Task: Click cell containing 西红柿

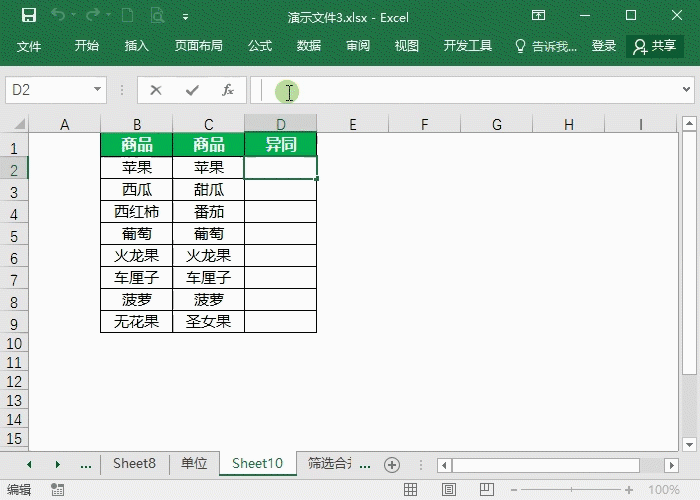Action: point(137,212)
